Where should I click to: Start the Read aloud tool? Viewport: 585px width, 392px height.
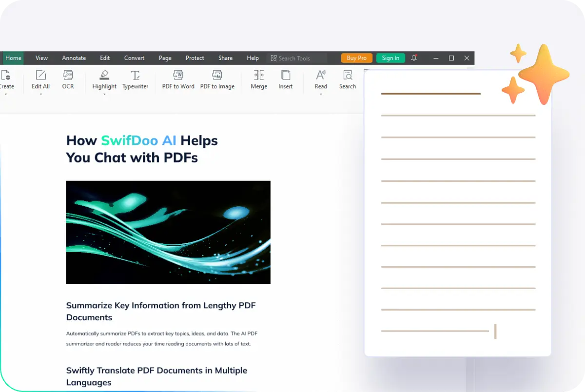(321, 79)
